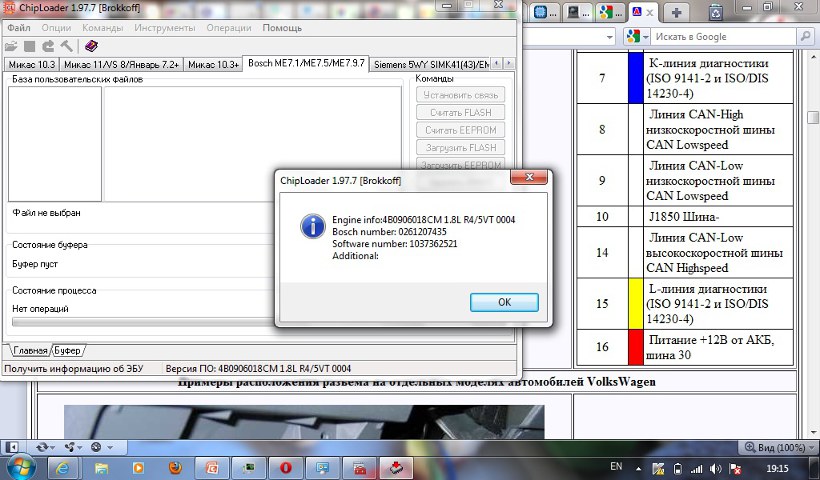The height and width of the screenshot is (480, 820).
Task: Open the Операции menu
Action: (229, 28)
